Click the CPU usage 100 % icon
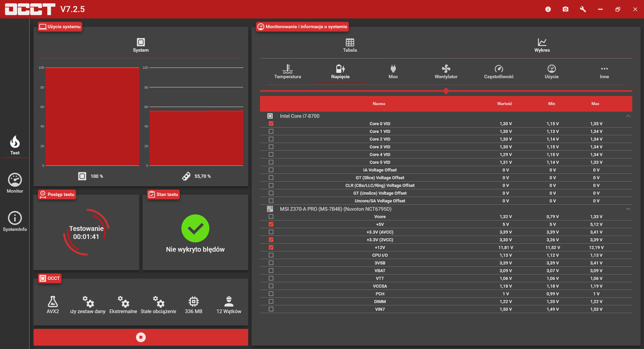Viewport: 644px width, 349px height. click(82, 176)
